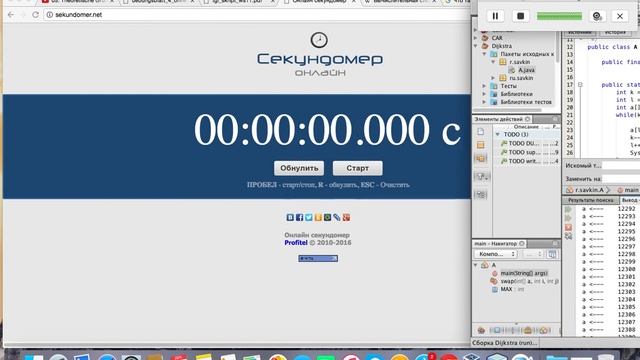
Task: Select main - Навигатор tab
Action: [499, 244]
